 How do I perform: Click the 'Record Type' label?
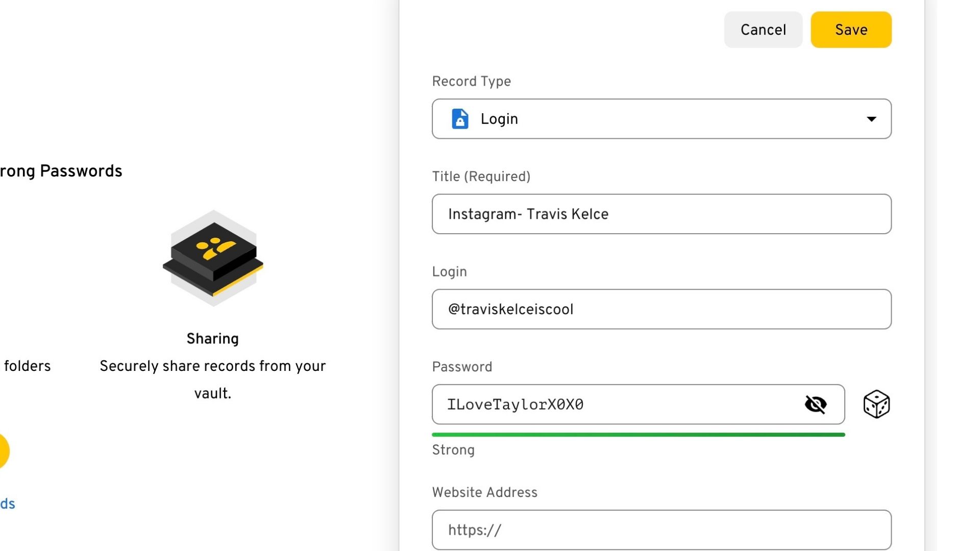tap(472, 82)
